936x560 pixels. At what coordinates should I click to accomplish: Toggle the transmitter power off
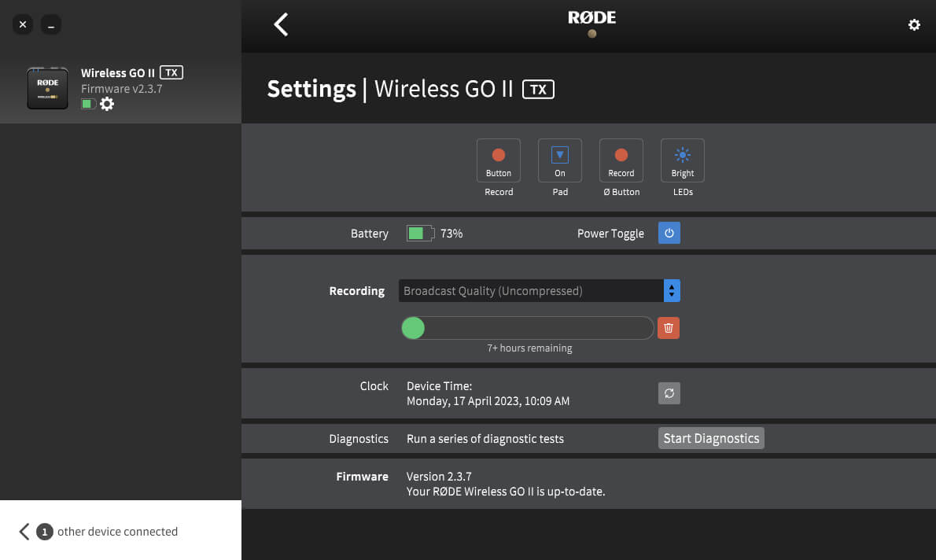pos(669,233)
